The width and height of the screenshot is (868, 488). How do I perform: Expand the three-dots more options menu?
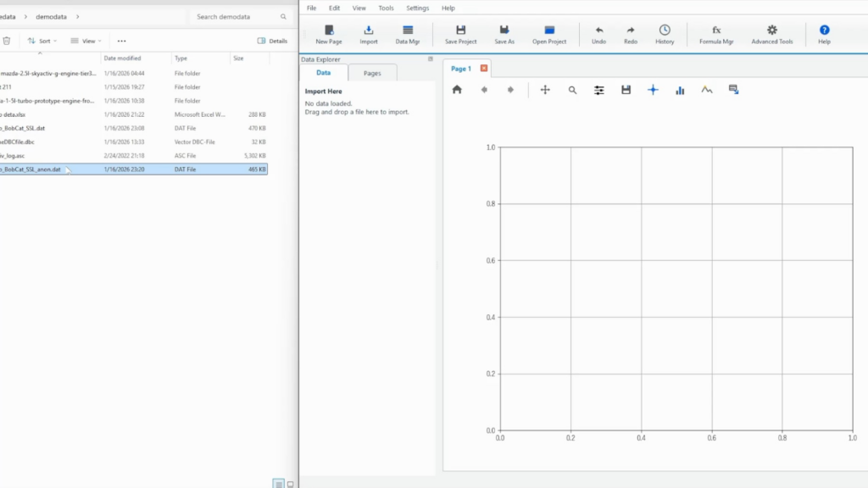[121, 41]
